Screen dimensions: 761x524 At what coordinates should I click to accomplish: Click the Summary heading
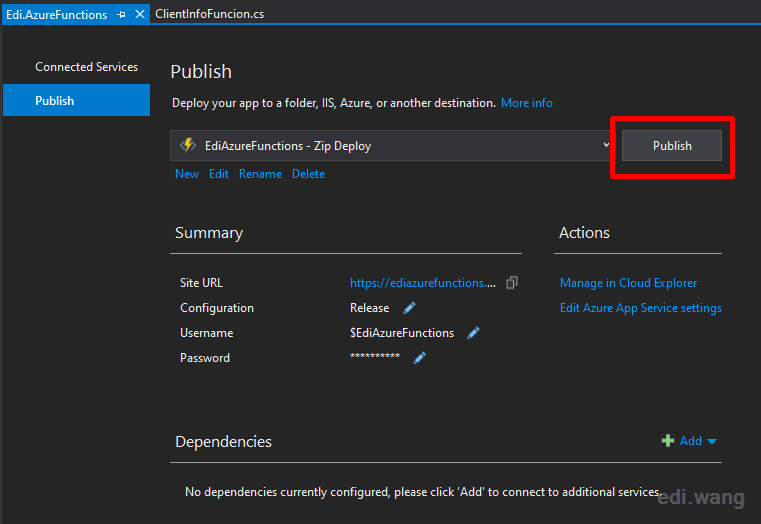tap(209, 233)
